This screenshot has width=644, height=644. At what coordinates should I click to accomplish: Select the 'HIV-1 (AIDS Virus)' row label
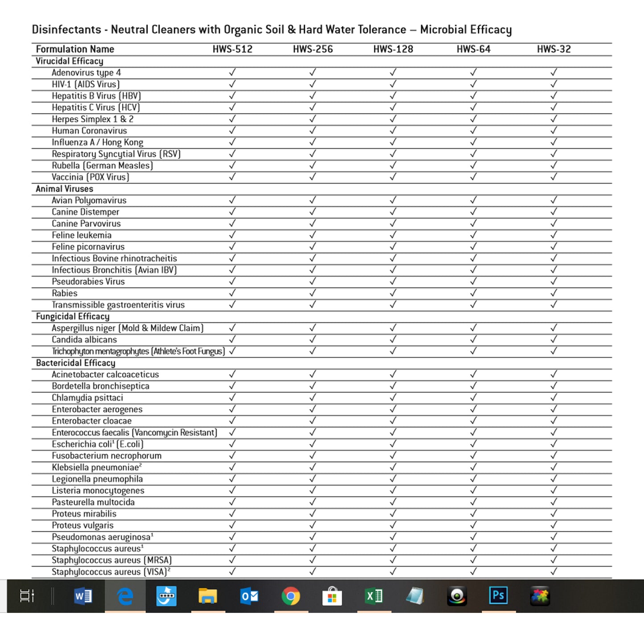(86, 84)
